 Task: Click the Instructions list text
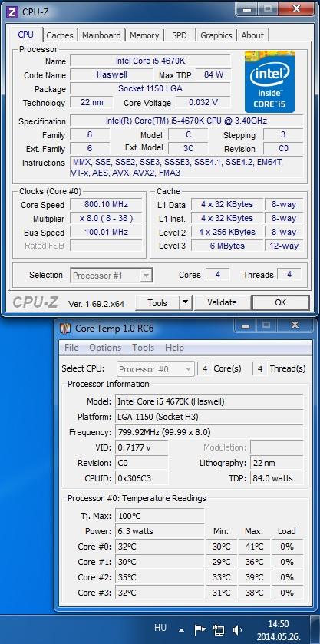coord(186,167)
